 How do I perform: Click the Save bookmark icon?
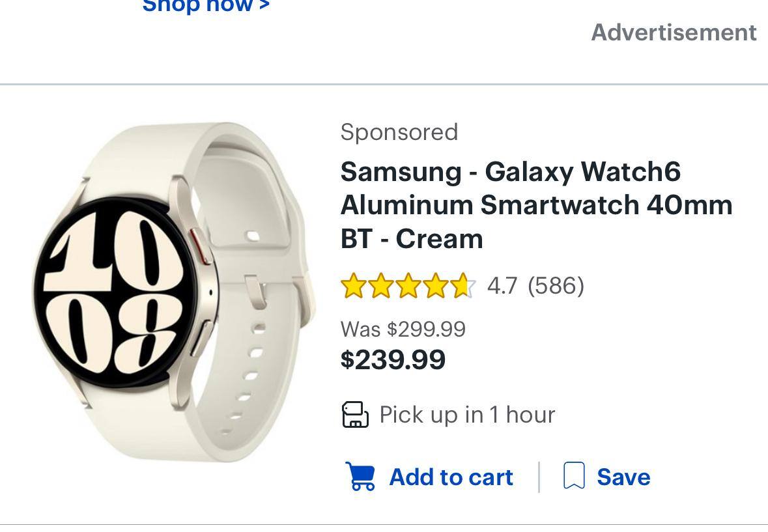573,476
